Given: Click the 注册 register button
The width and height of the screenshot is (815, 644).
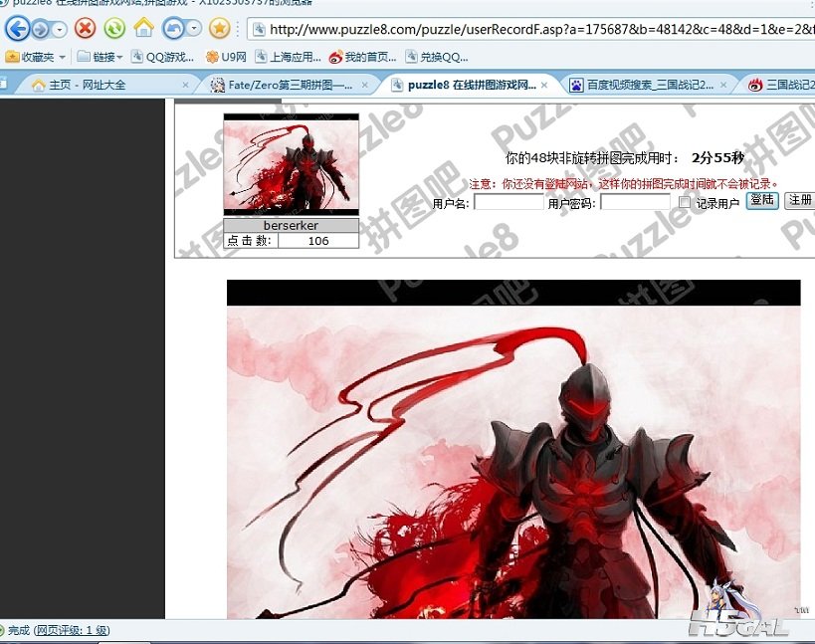Looking at the screenshot, I should (x=800, y=200).
